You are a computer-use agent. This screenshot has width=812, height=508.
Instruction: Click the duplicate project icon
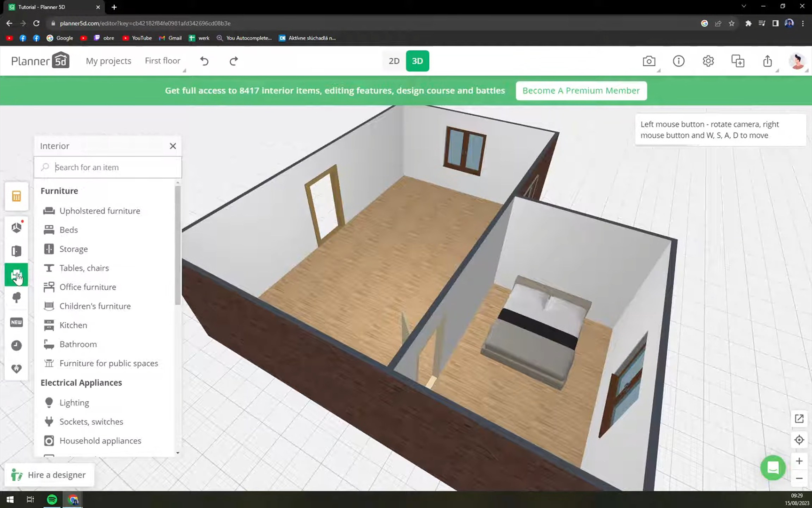click(x=738, y=61)
